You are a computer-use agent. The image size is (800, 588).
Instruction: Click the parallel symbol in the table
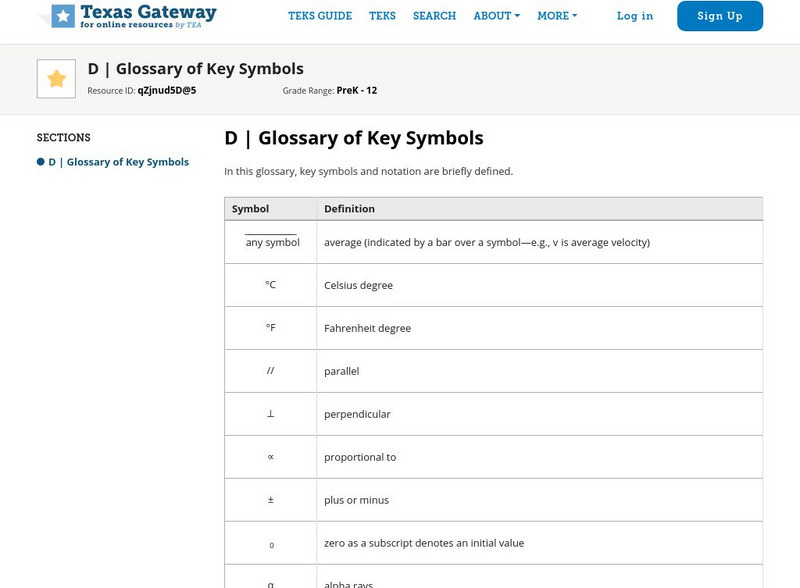(271, 371)
